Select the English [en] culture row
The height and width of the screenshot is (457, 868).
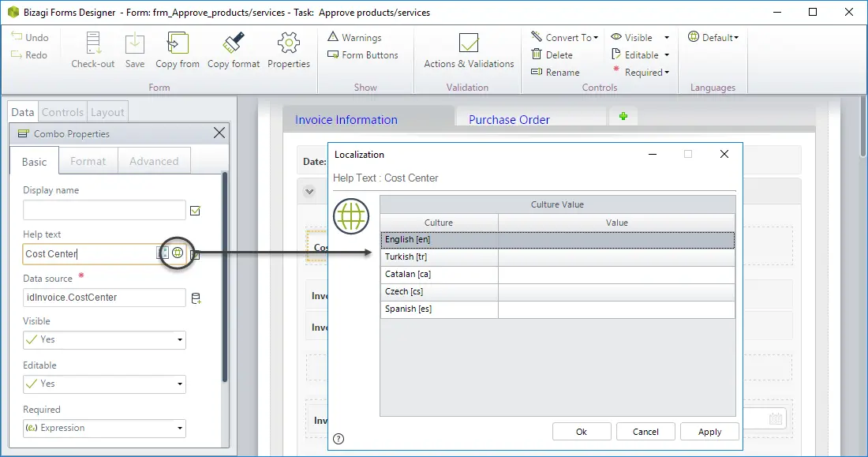pyautogui.click(x=557, y=239)
